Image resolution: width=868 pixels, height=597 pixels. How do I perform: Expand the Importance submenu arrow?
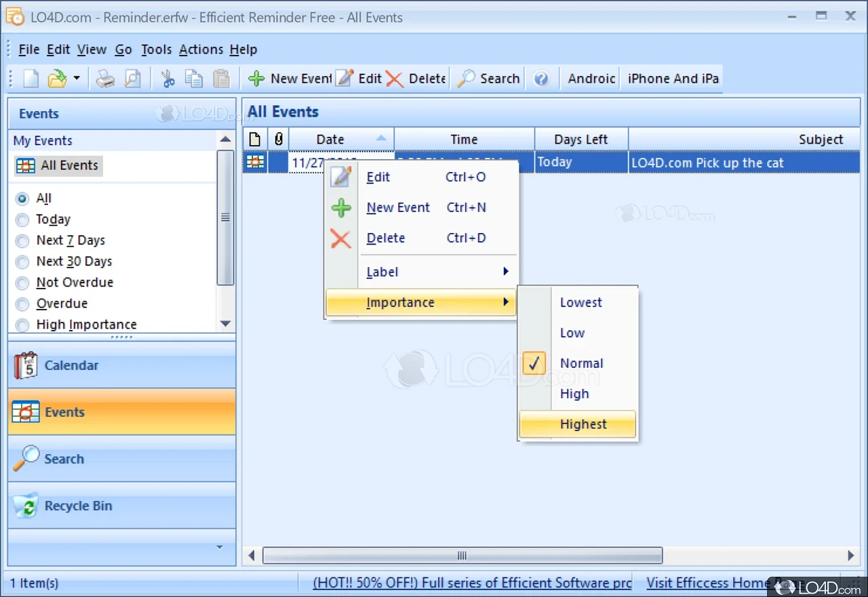(x=506, y=302)
